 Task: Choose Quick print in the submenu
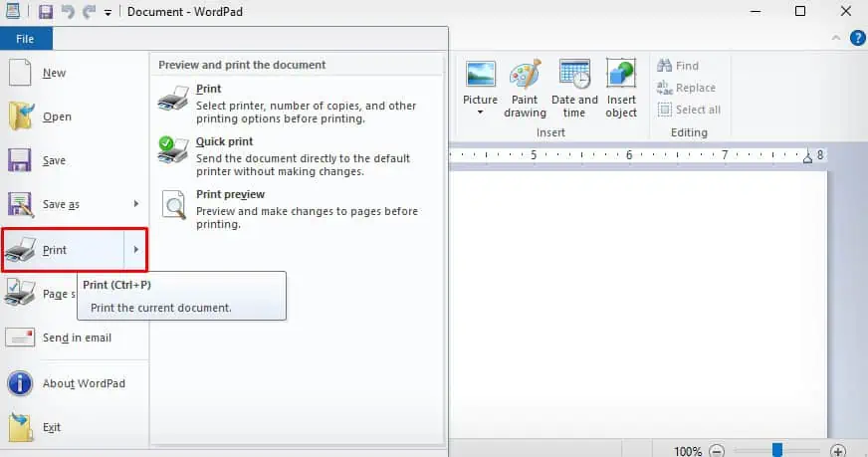tap(297, 156)
